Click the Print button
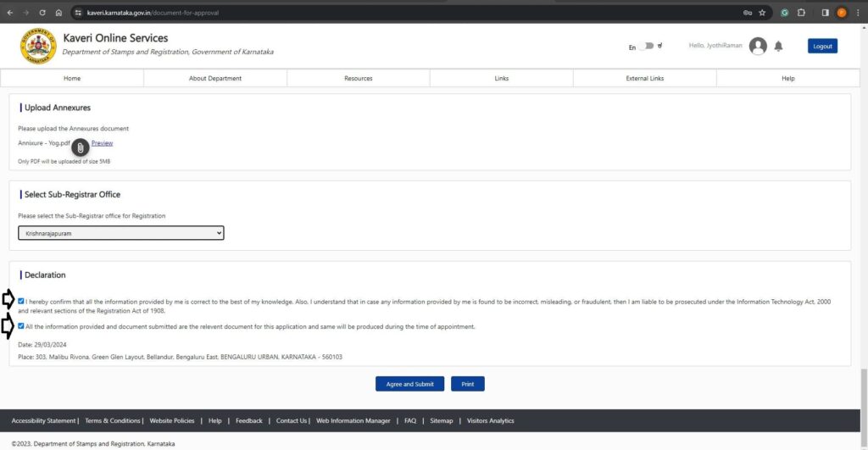This screenshot has height=450, width=868. 467,384
